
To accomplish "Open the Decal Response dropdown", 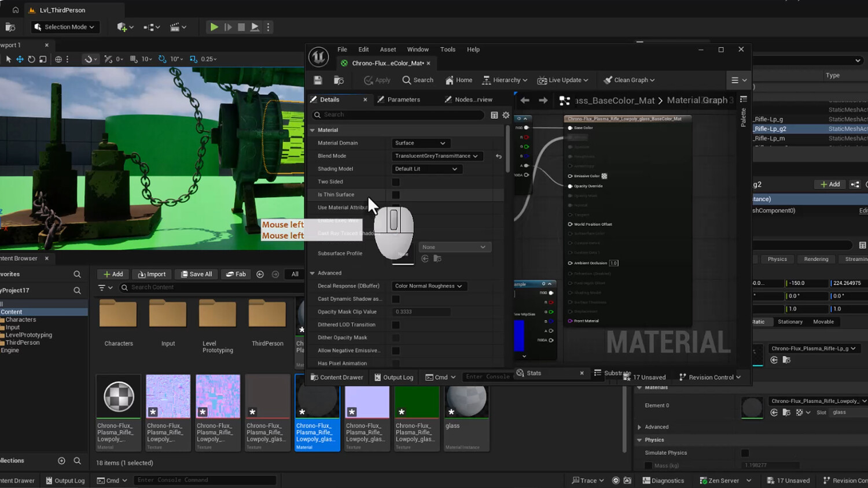I will click(x=429, y=286).
